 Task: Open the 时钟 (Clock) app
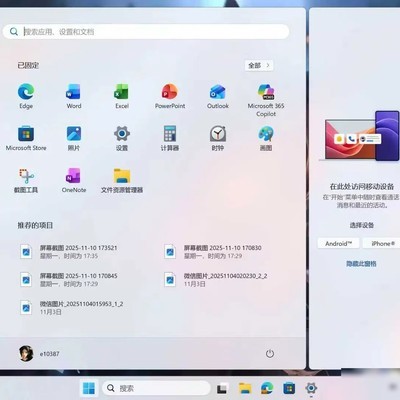coord(218,138)
